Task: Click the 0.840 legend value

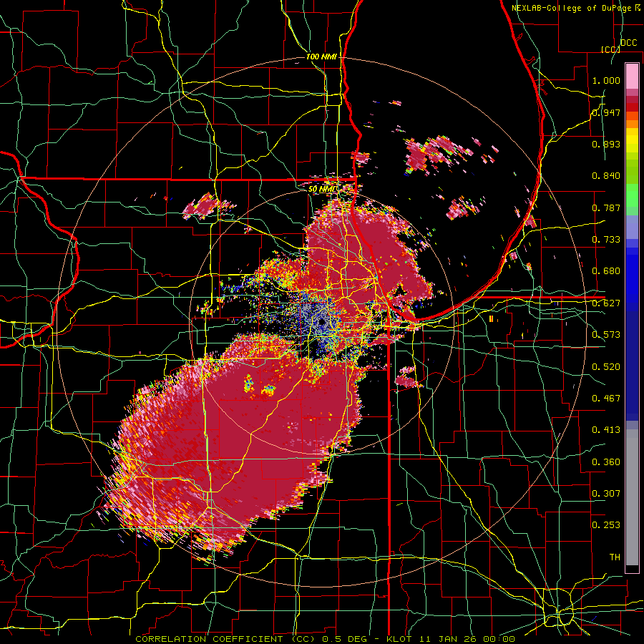Action: coord(606,176)
